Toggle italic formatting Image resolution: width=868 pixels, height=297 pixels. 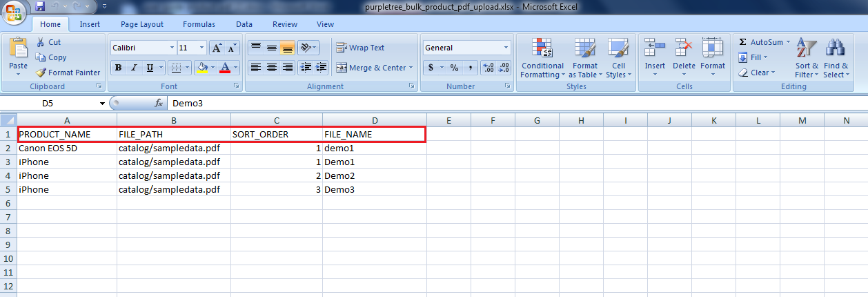(133, 68)
